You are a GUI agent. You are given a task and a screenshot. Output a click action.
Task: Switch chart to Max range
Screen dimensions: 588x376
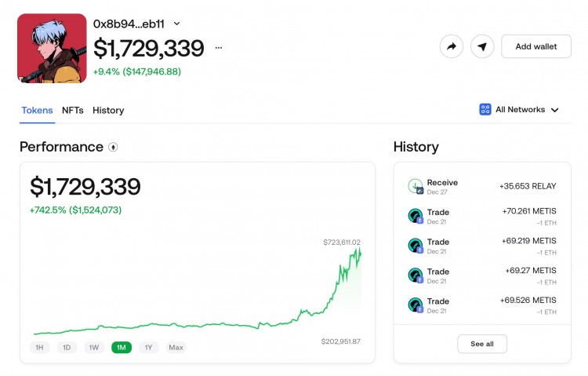(176, 348)
